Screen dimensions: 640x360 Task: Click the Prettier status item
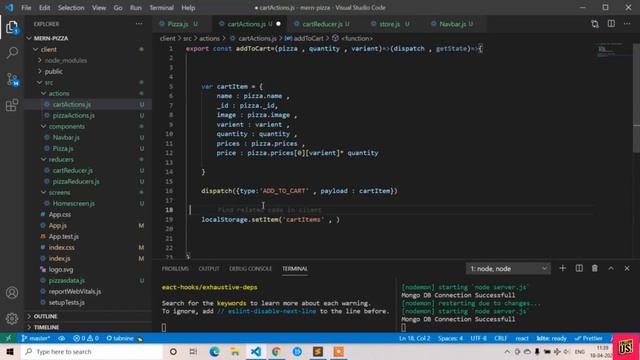click(589, 338)
